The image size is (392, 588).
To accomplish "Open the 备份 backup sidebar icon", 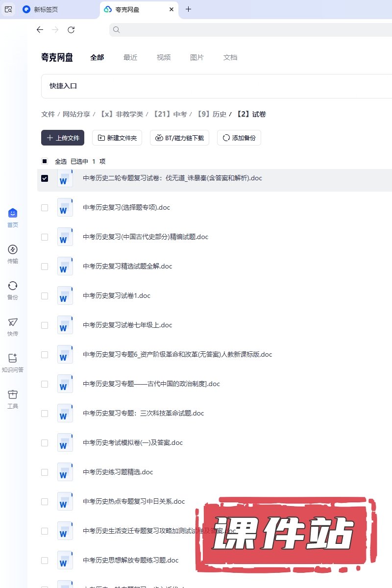I will point(13,286).
